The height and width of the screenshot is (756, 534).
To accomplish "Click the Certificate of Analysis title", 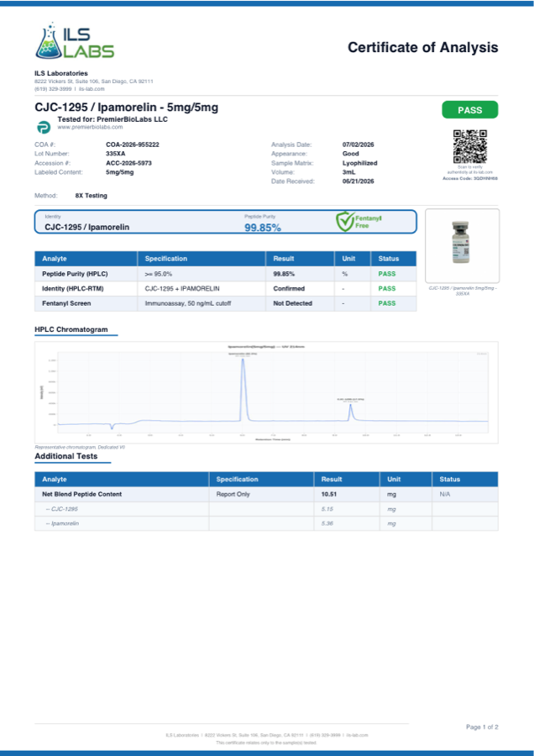I will pyautogui.click(x=422, y=47).
